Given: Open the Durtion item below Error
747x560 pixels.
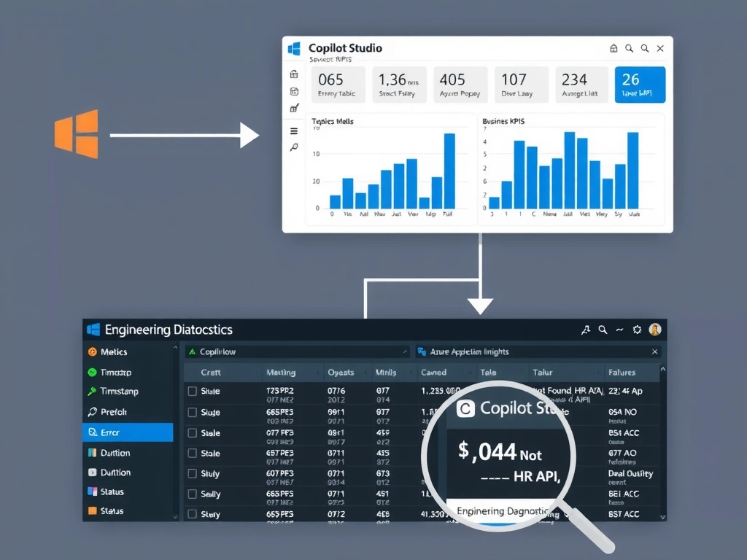Looking at the screenshot, I should [x=128, y=453].
